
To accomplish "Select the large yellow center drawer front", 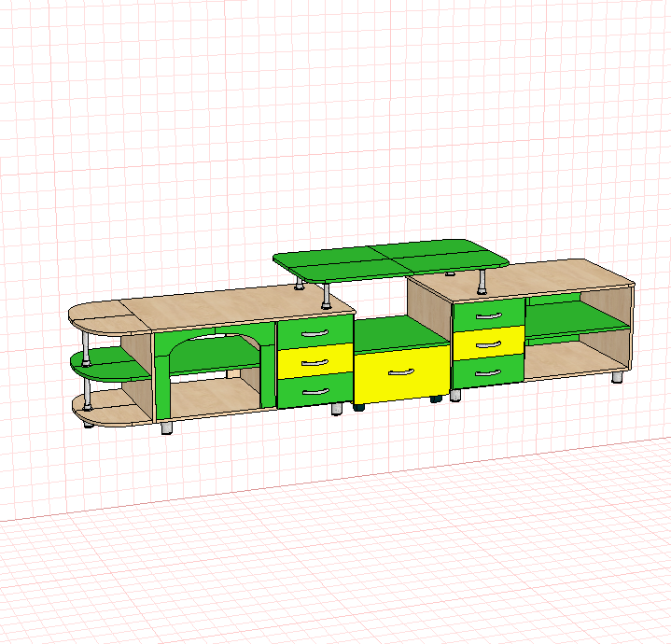I will tap(401, 375).
